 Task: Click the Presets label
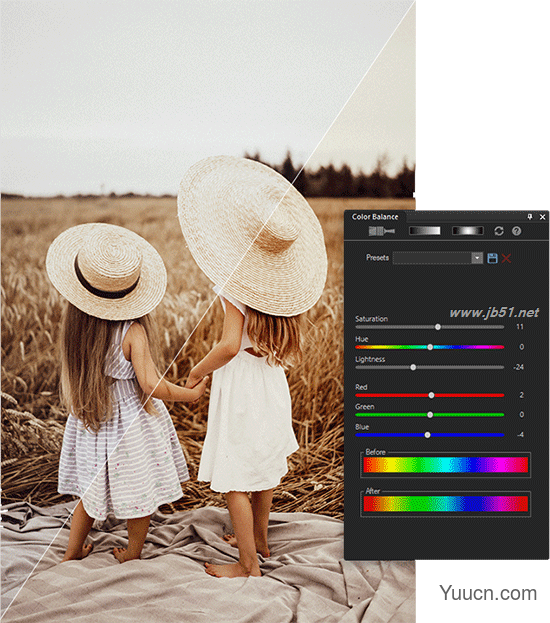(377, 257)
